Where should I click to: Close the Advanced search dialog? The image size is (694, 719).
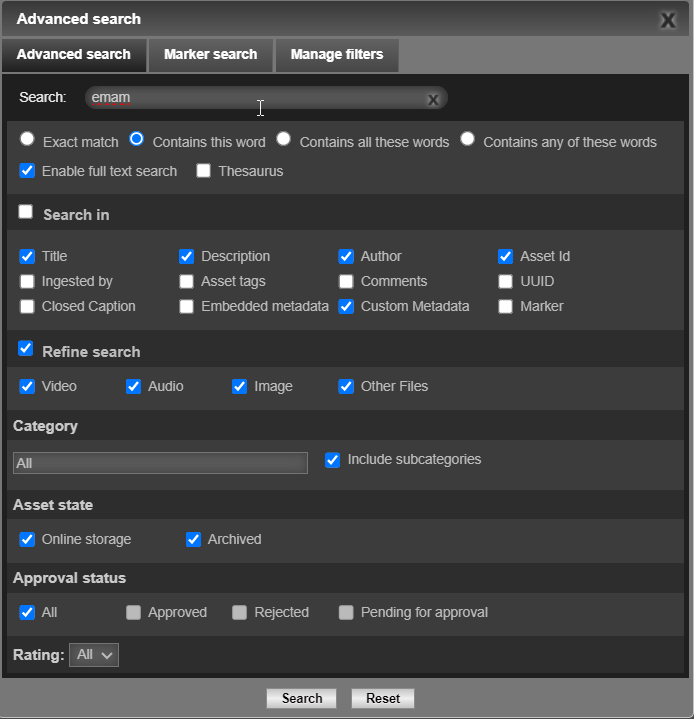pyautogui.click(x=667, y=20)
